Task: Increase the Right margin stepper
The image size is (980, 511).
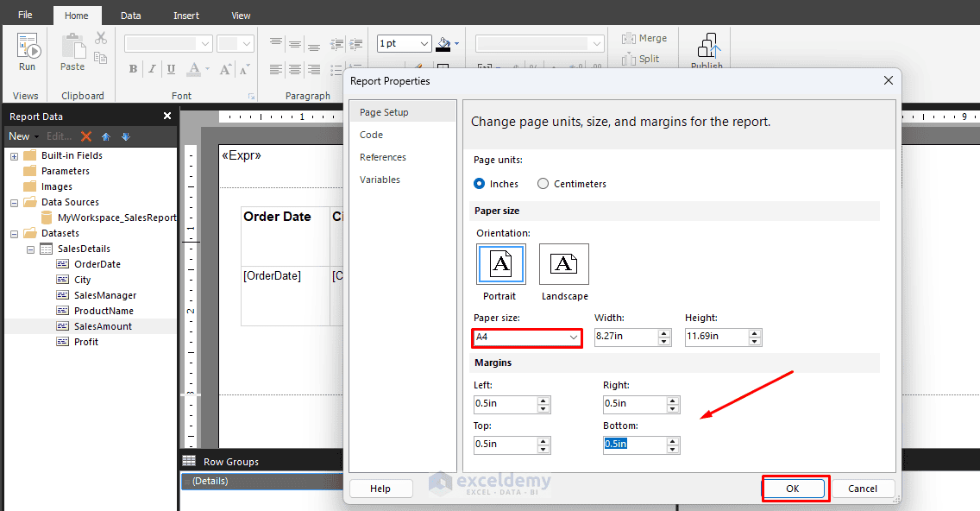Action: click(673, 401)
